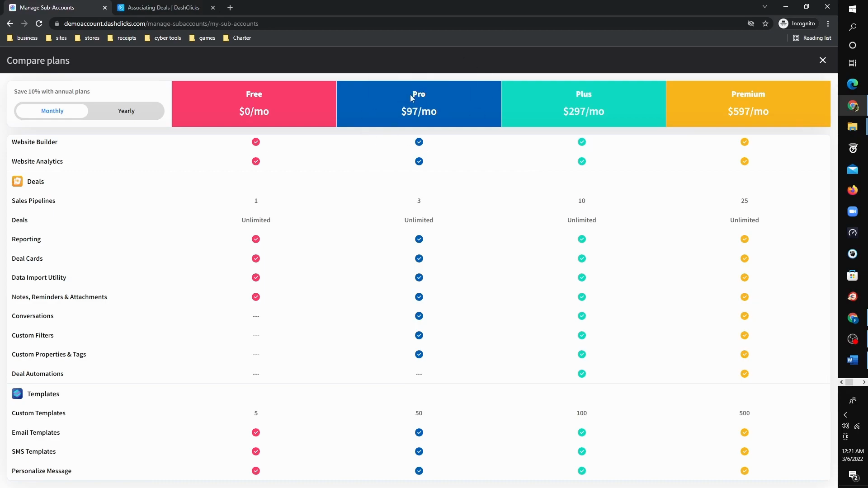Select the Plus plan header
This screenshot has width=868, height=488.
click(x=583, y=103)
